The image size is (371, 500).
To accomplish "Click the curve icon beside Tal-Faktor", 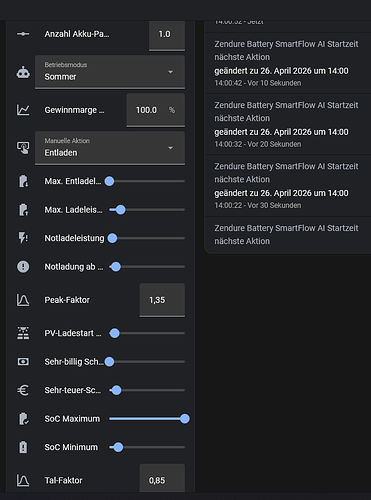I will pyautogui.click(x=23, y=480).
